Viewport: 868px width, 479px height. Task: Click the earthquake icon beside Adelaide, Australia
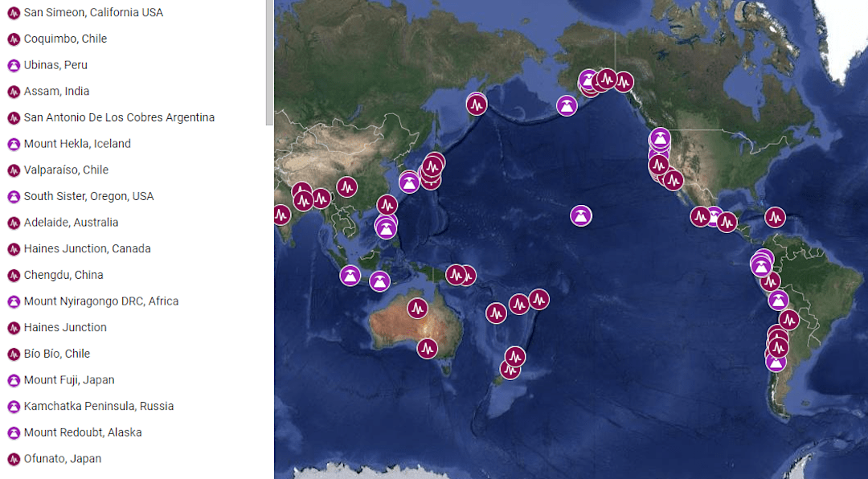click(14, 223)
